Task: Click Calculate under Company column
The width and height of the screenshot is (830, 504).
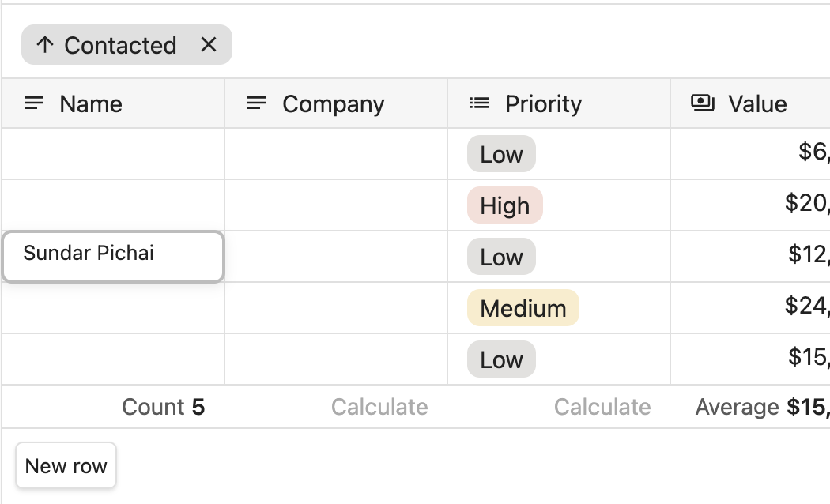Action: click(379, 407)
